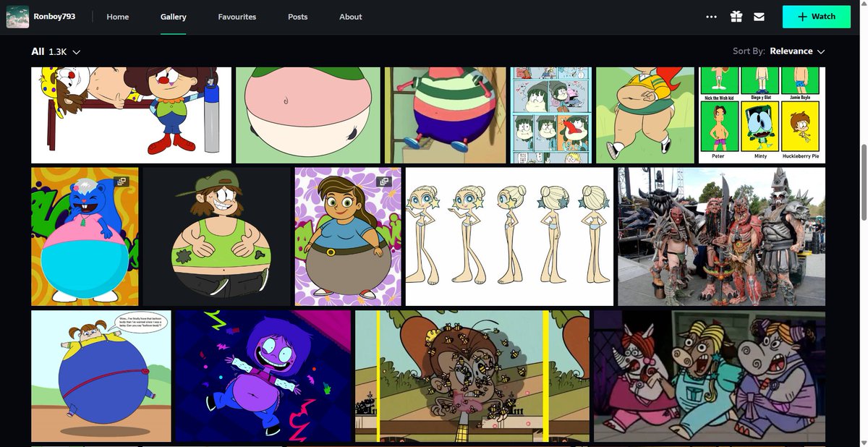The image size is (868, 447).
Task: Expand the All 1.3K folder dropdown
Action: 56,51
